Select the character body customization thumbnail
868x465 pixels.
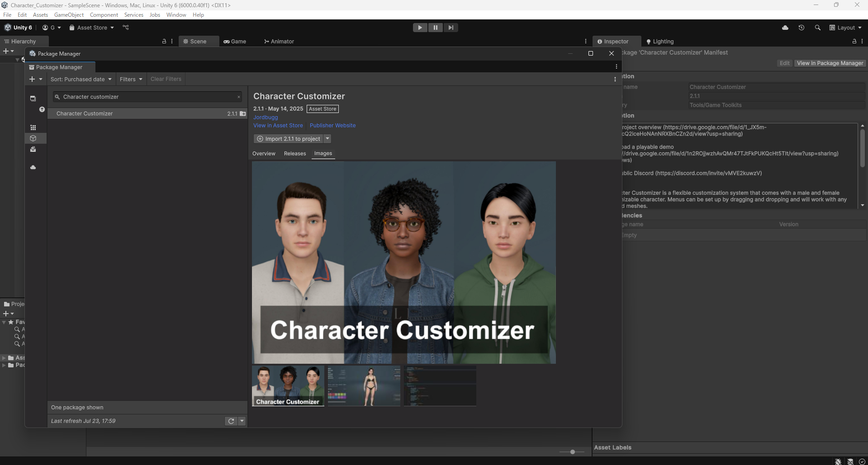pos(364,386)
